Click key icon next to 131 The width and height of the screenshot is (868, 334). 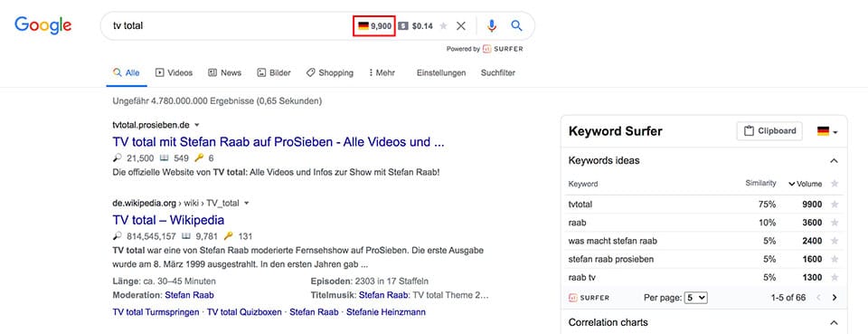228,236
